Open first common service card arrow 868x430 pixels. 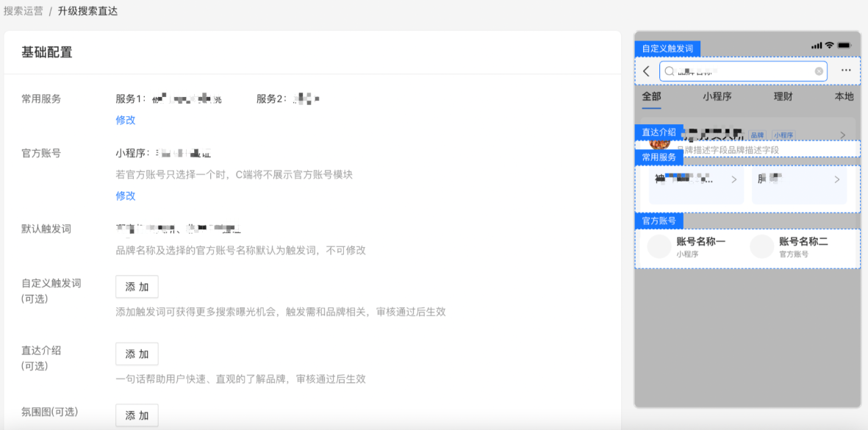tap(734, 180)
